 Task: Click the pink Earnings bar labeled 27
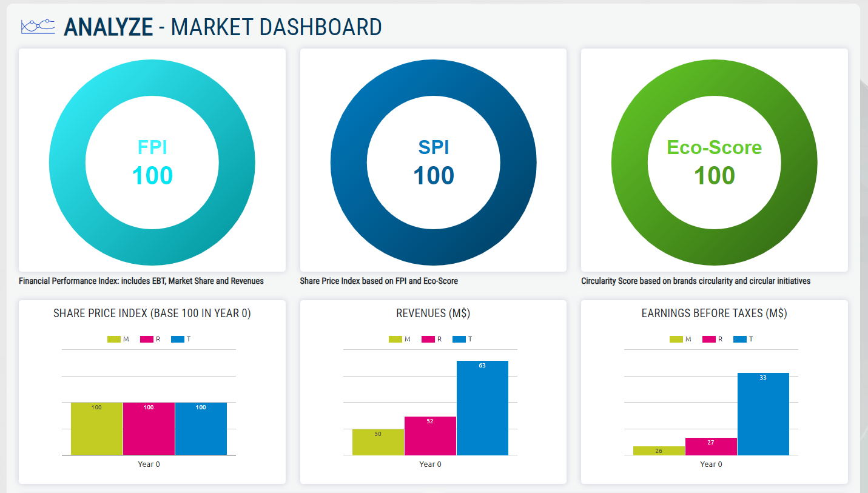pyautogui.click(x=711, y=448)
